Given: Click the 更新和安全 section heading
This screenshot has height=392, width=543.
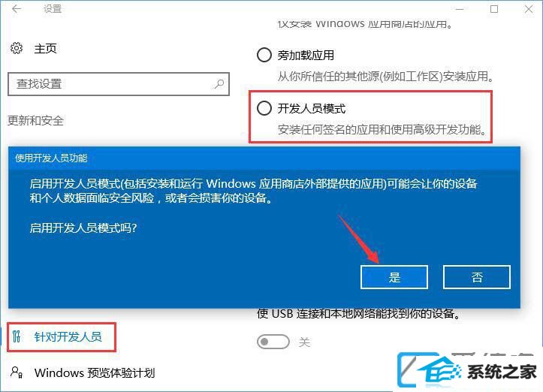Looking at the screenshot, I should [x=35, y=120].
